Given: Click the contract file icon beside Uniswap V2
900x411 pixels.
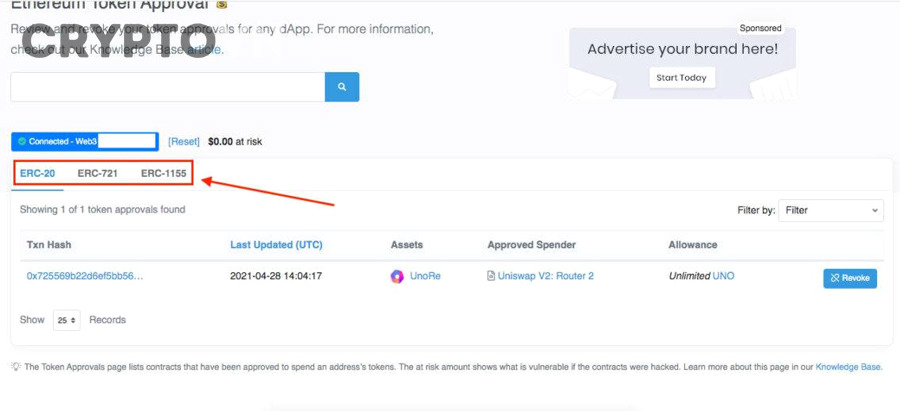Looking at the screenshot, I should click(x=491, y=276).
